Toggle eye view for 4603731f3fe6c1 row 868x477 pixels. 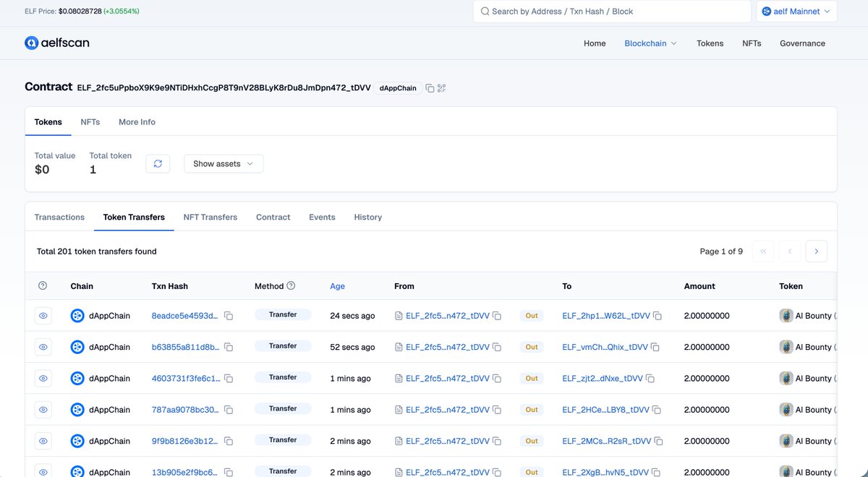point(43,379)
